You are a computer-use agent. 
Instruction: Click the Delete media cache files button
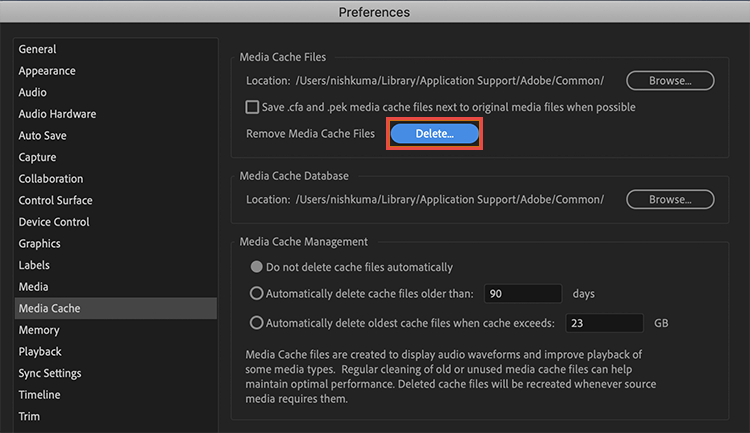[434, 133]
